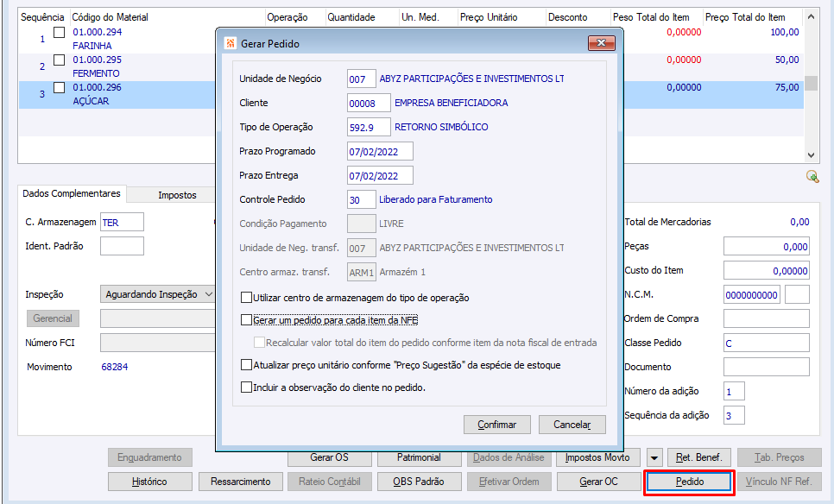Open the Patrimonial button
Viewport: 834px width, 504px height.
click(419, 457)
